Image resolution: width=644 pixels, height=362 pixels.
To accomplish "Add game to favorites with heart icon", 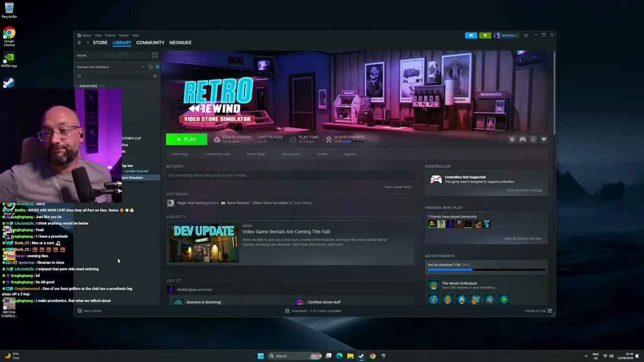I will pos(544,139).
